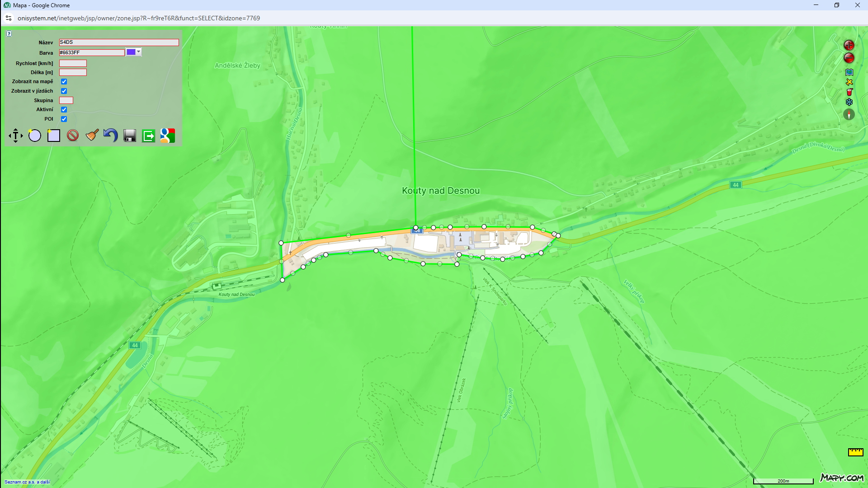Image resolution: width=868 pixels, height=488 pixels.
Task: Click the purple color swatch next to Barva
Action: 131,52
